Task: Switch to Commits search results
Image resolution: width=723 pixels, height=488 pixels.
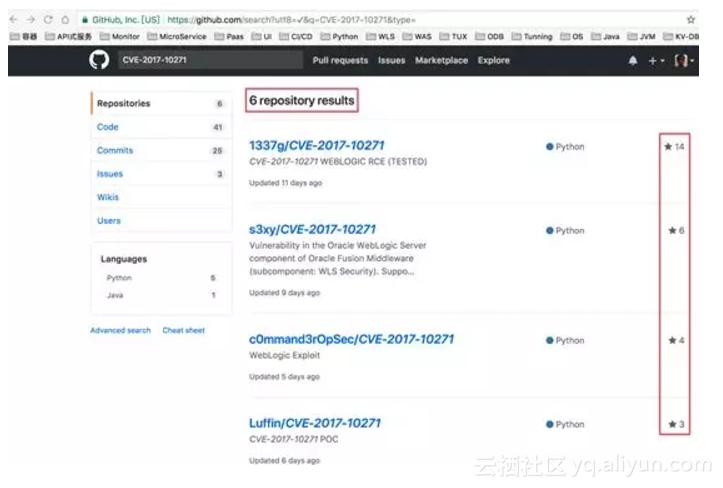Action: coord(161,150)
